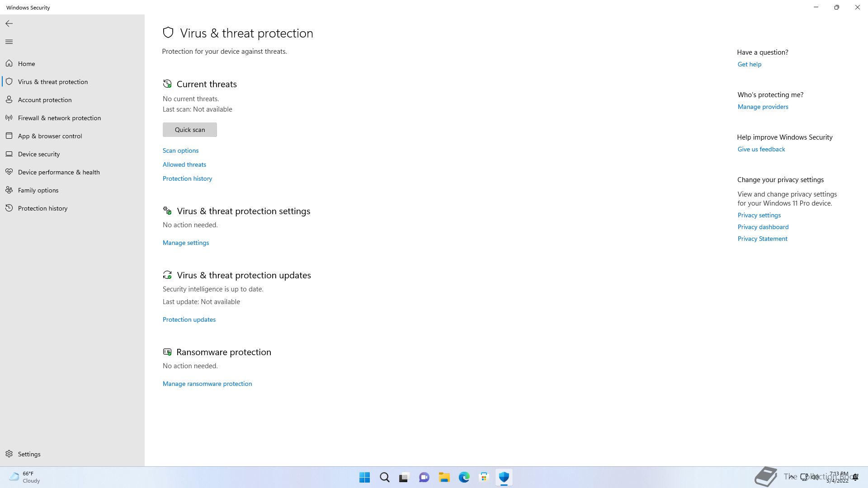Open taskbar Search
The width and height of the screenshot is (868, 488).
tap(384, 477)
